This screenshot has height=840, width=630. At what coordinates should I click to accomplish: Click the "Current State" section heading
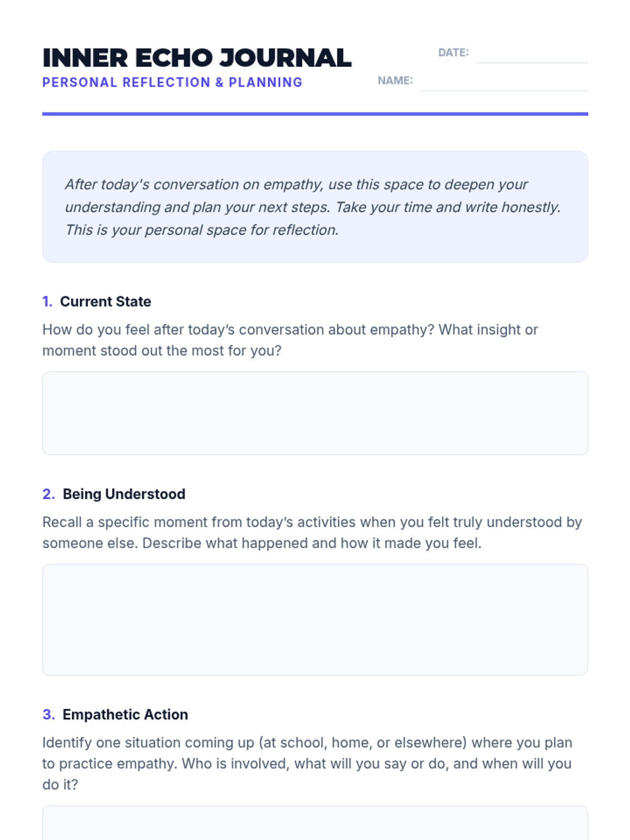pos(106,301)
